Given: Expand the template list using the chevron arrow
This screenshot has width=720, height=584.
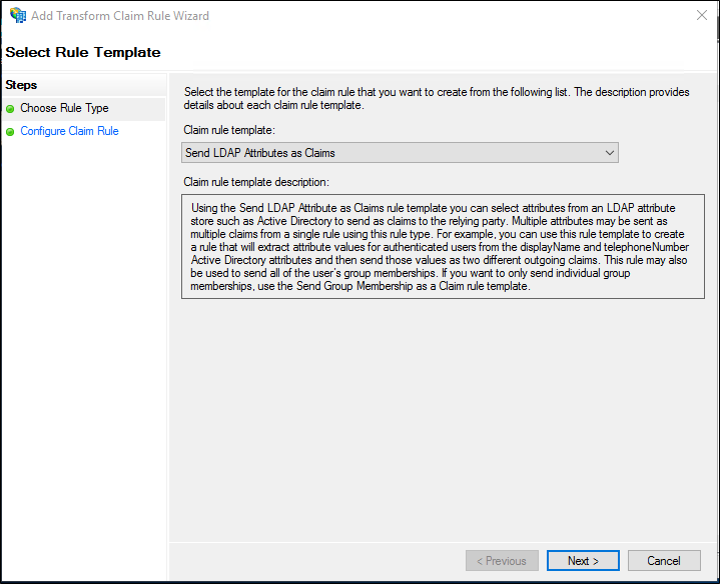Looking at the screenshot, I should [x=609, y=153].
